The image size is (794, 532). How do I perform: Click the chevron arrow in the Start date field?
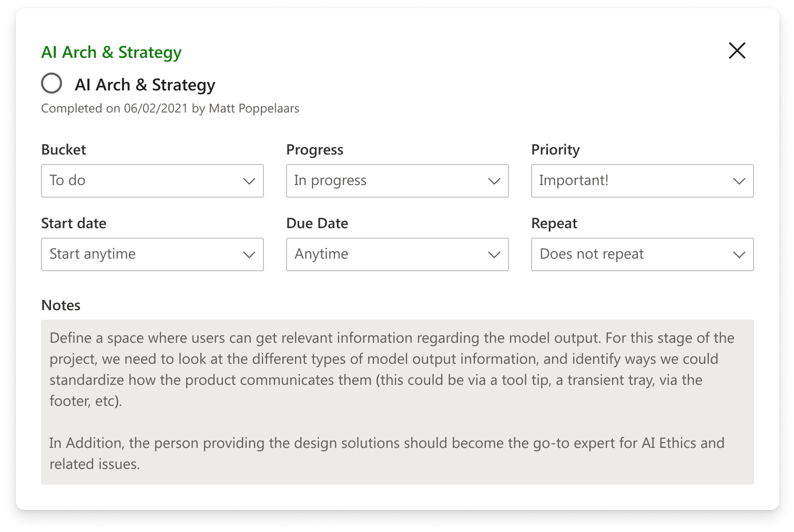249,255
